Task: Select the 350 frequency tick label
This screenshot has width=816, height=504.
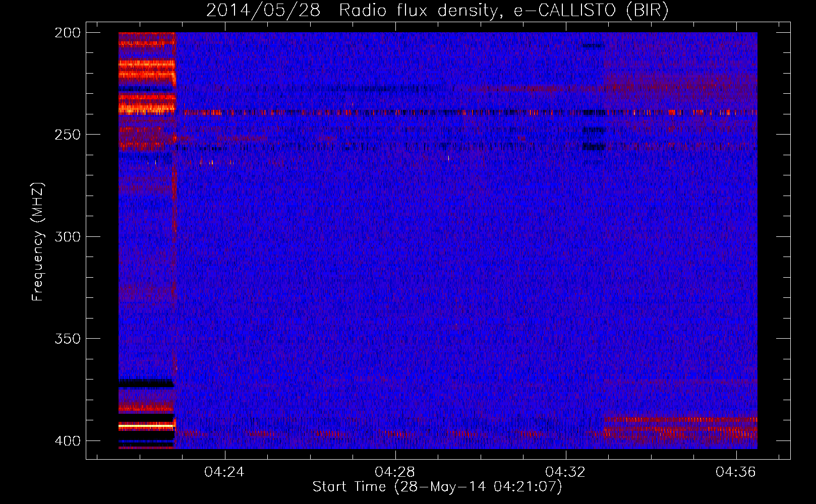Action: tap(68, 339)
